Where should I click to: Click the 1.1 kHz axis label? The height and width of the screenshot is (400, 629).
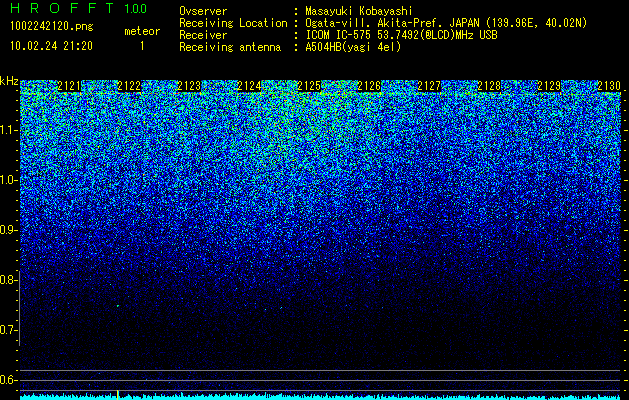coord(9,130)
